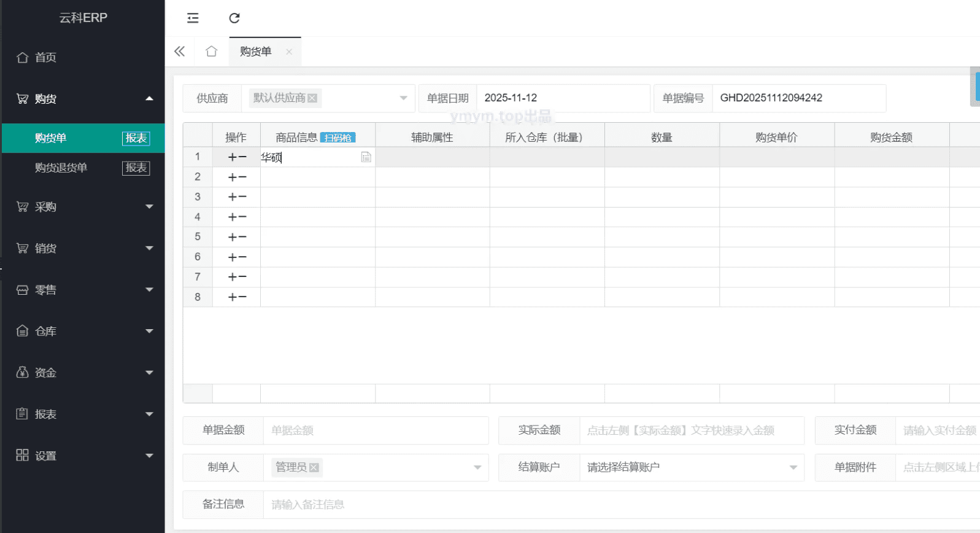The width and height of the screenshot is (980, 533).
Task: Remove 默认供应商 tag from supplier field
Action: 312,98
